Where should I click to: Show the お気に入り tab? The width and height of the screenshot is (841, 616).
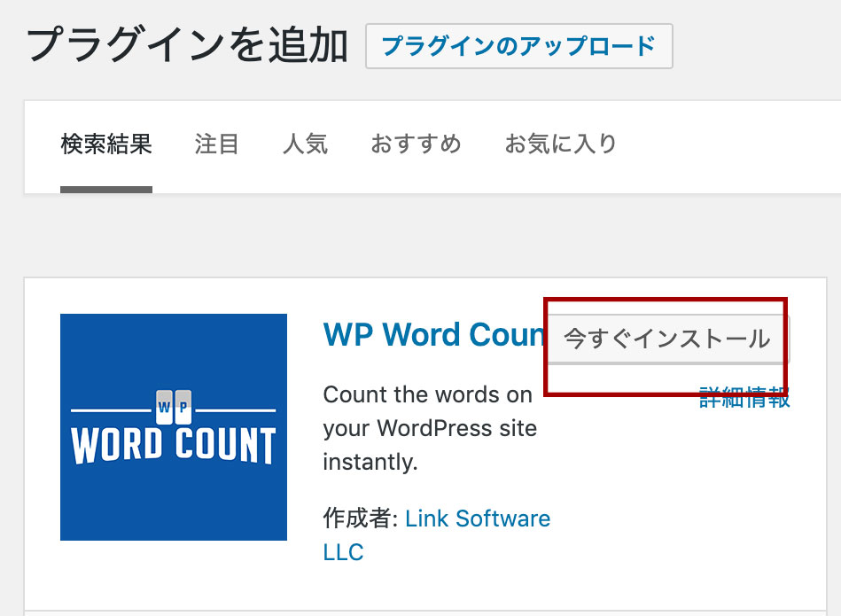click(560, 144)
